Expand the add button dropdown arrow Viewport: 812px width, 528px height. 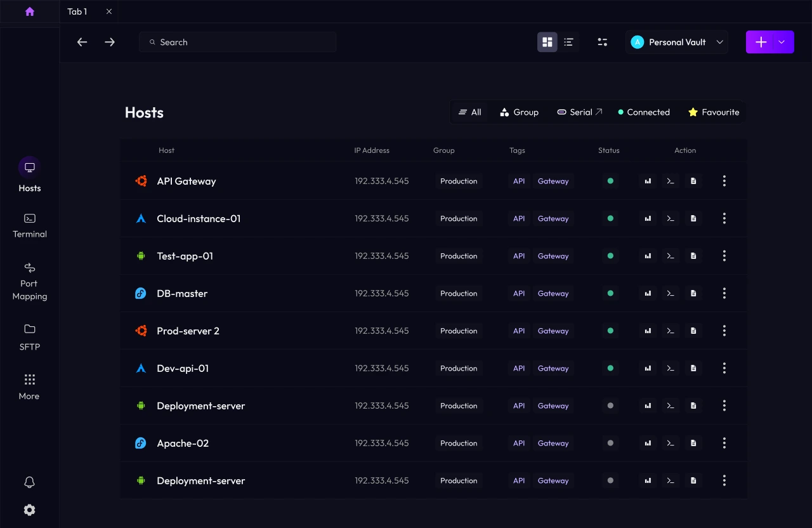(782, 42)
